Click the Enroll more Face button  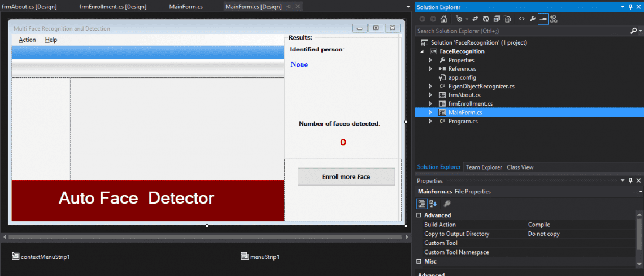click(346, 176)
